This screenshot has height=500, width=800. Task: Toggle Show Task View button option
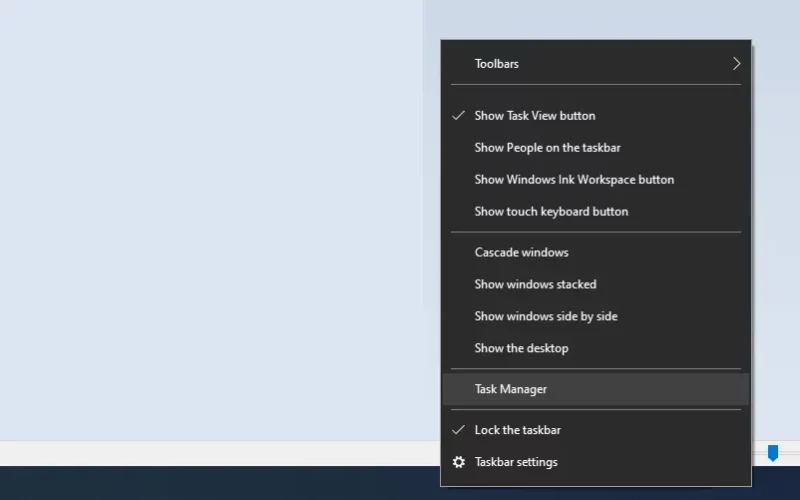tap(596, 116)
